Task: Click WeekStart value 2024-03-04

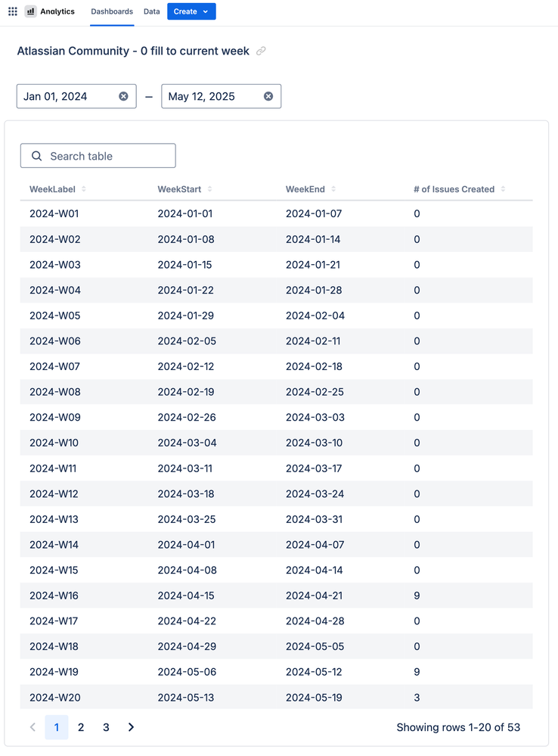Action: tap(187, 443)
